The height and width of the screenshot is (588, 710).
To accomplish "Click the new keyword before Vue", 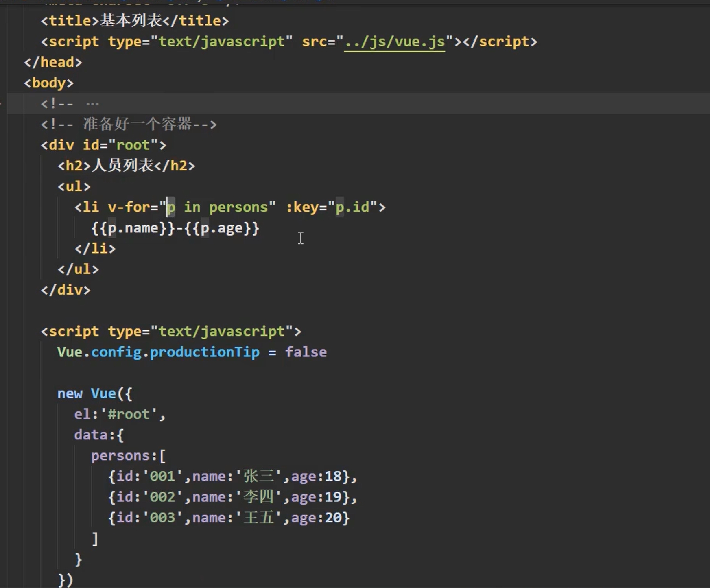I will [70, 394].
